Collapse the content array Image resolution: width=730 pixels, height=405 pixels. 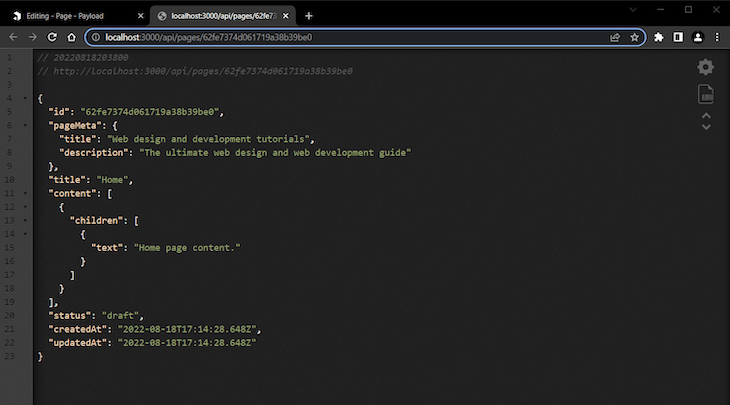point(25,193)
